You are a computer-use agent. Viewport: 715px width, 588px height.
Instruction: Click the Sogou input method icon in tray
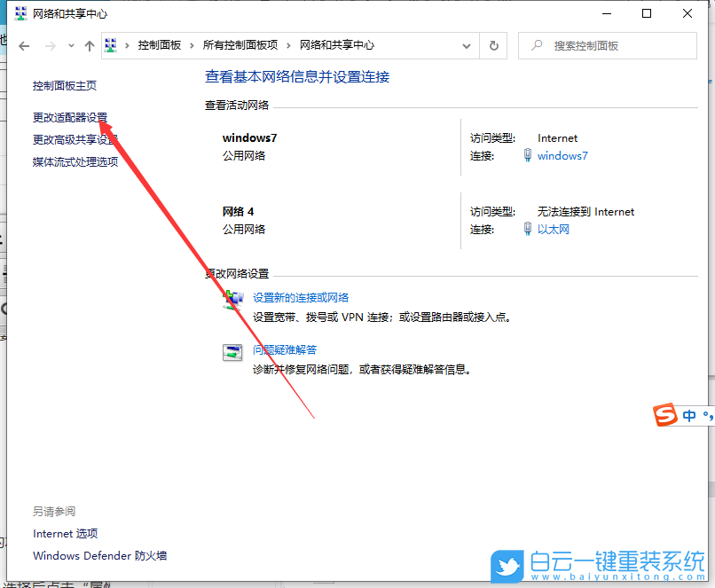click(x=666, y=415)
